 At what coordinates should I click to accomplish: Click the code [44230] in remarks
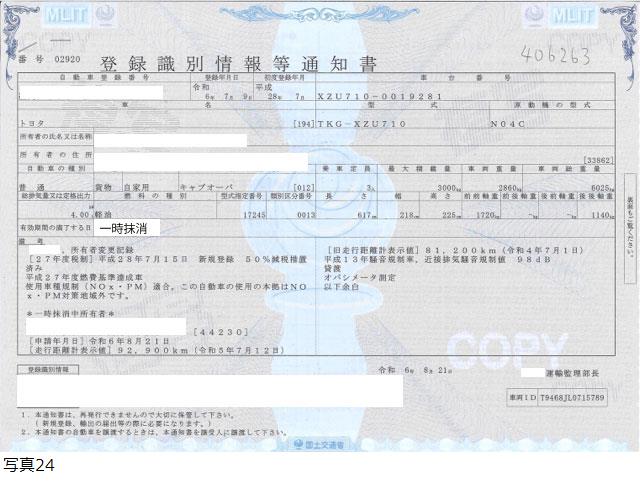click(x=215, y=326)
